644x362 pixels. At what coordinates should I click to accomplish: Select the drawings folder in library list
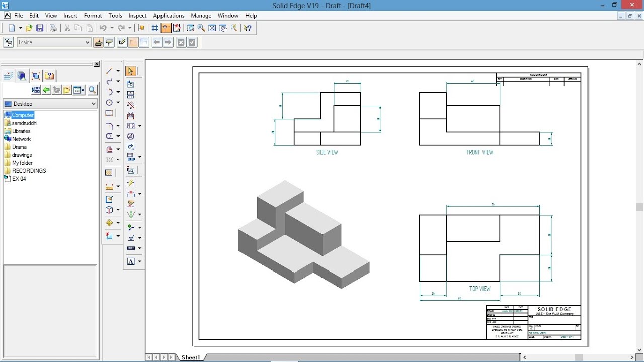tap(22, 155)
